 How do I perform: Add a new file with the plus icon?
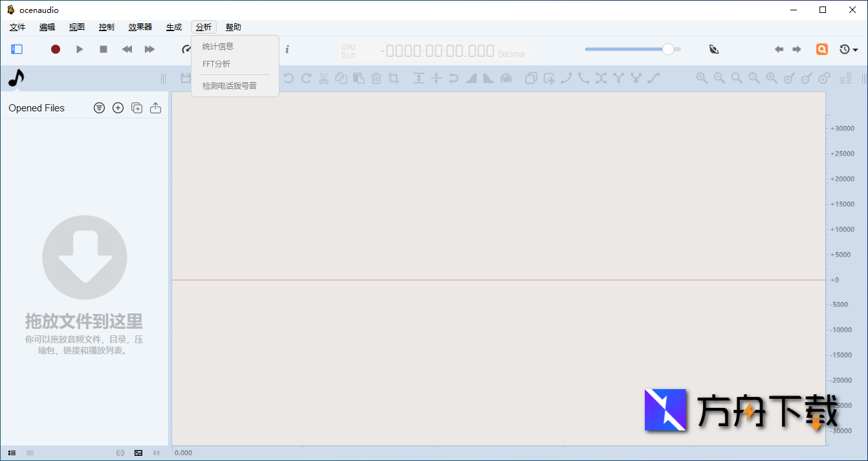click(x=118, y=107)
